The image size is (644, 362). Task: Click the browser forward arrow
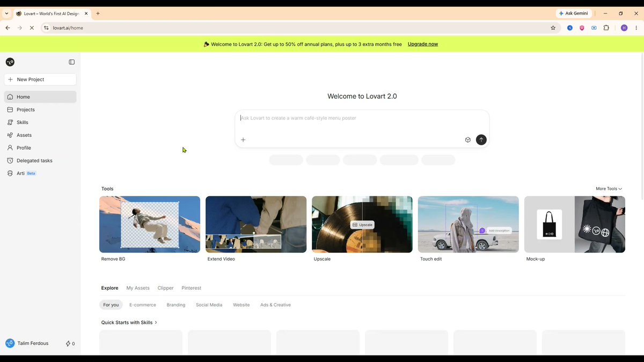click(20, 28)
